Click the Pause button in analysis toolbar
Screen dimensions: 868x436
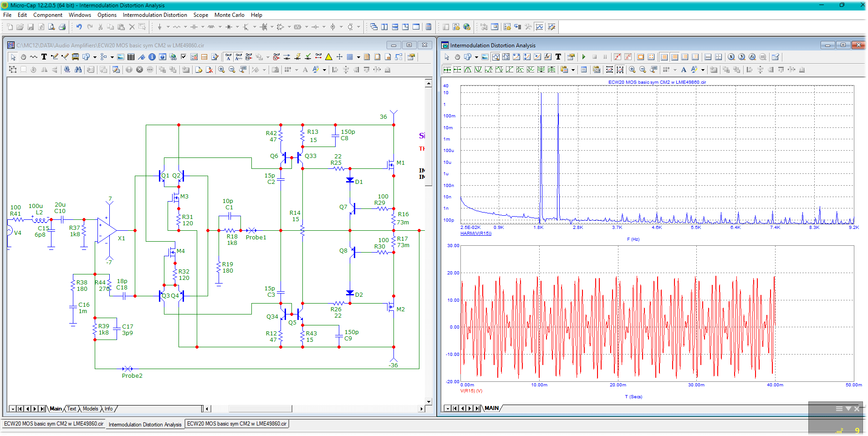click(605, 57)
